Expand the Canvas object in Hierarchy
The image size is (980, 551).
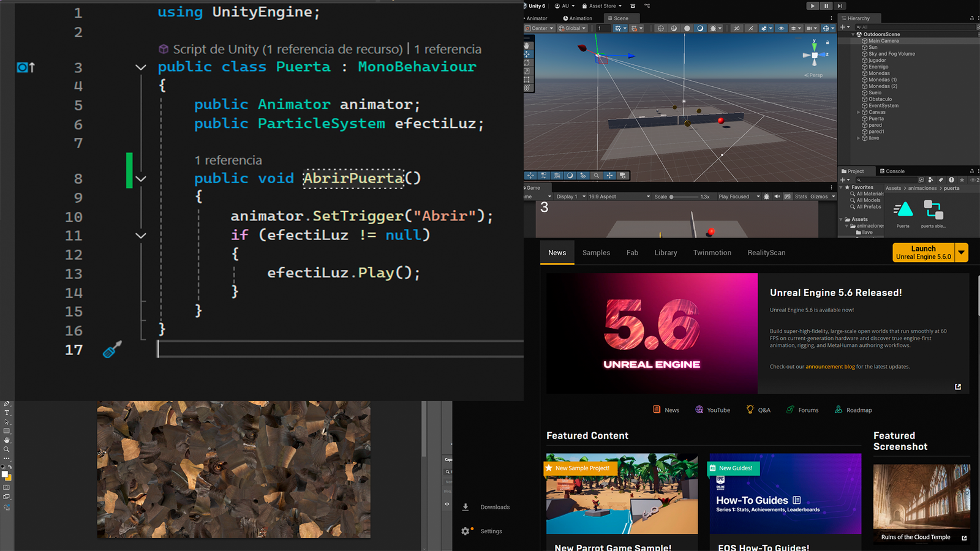pos(858,112)
